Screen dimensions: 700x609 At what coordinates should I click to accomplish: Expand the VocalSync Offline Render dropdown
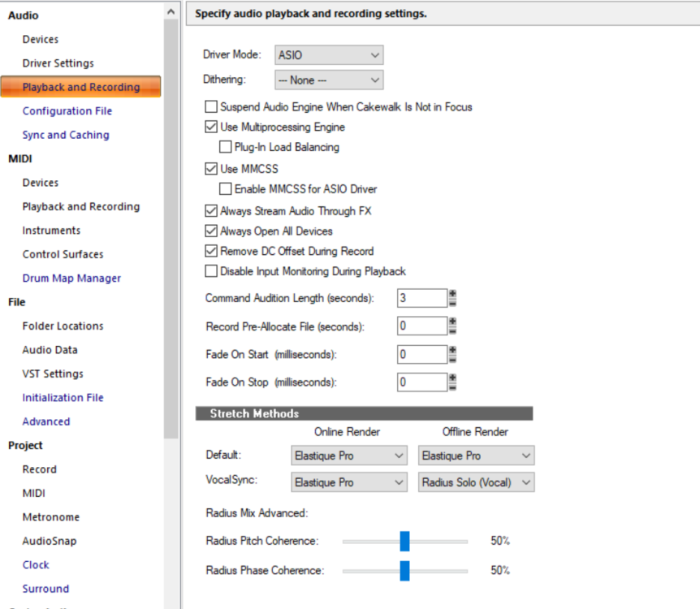point(476,482)
